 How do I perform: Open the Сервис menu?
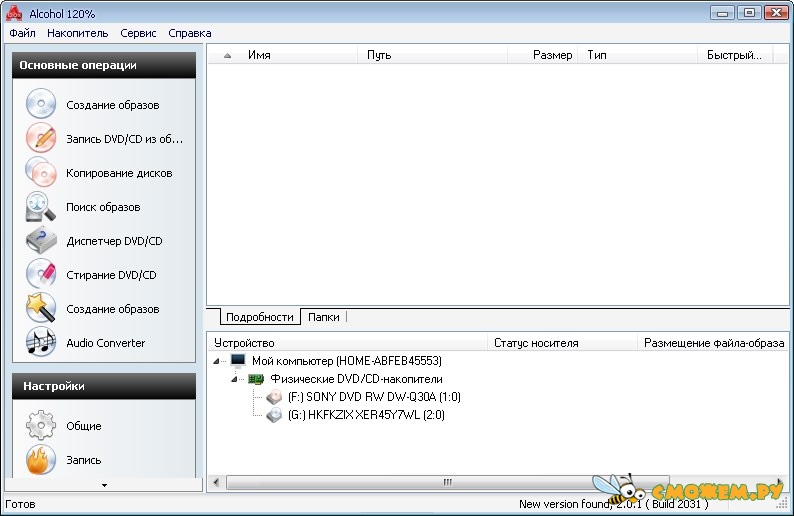click(x=138, y=33)
